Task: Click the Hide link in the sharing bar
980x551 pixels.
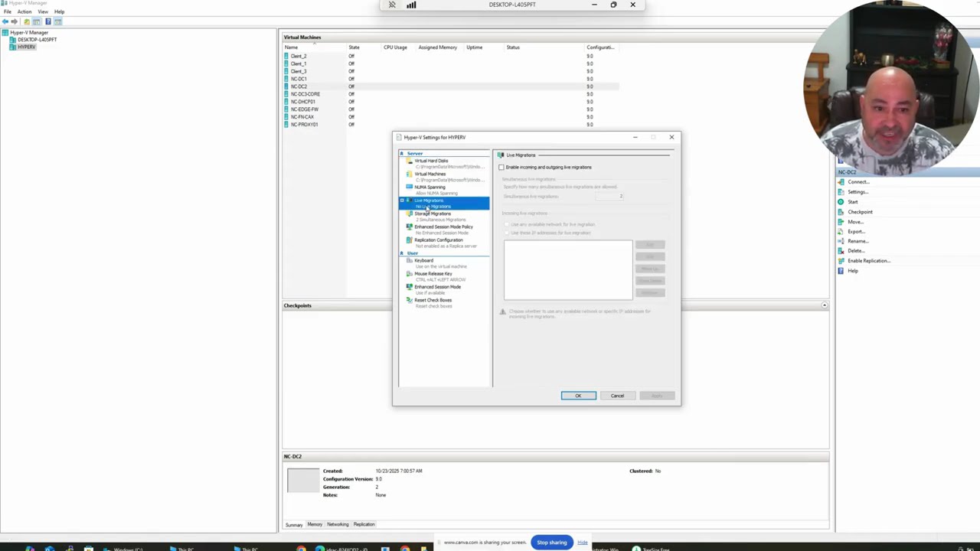Action: (x=583, y=543)
